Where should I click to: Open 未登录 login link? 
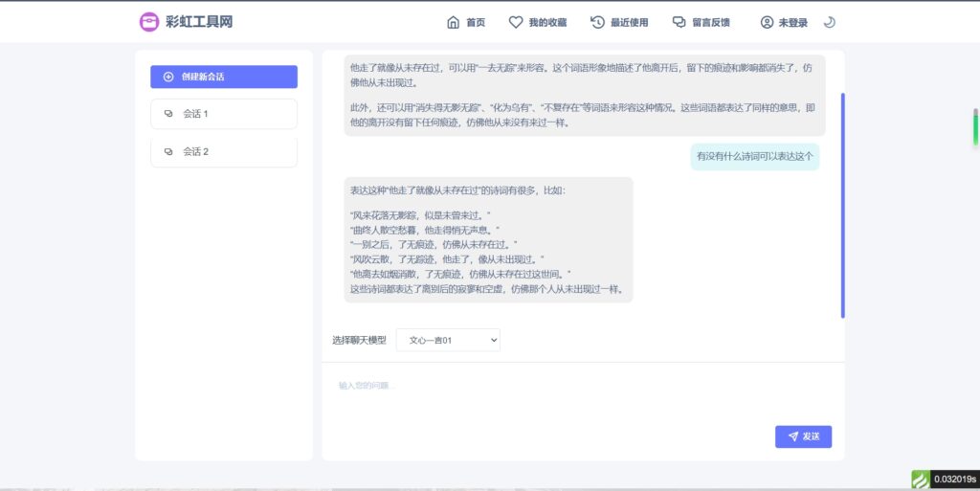(x=792, y=22)
